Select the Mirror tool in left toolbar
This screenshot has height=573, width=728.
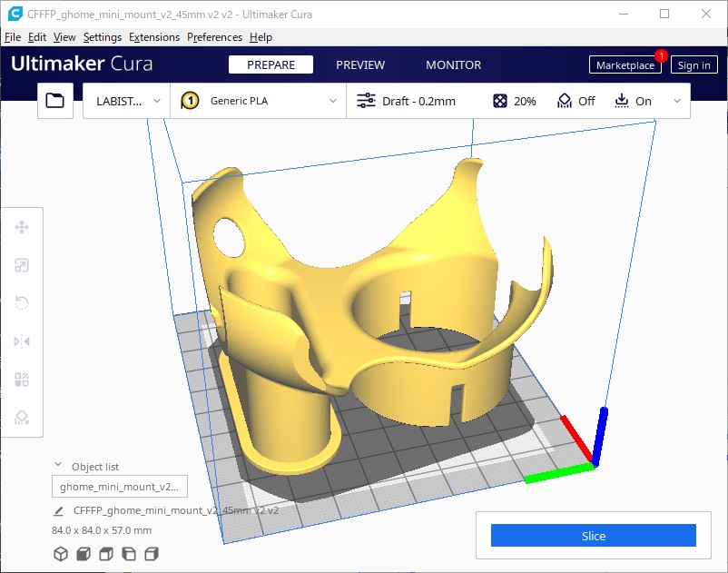pos(22,341)
